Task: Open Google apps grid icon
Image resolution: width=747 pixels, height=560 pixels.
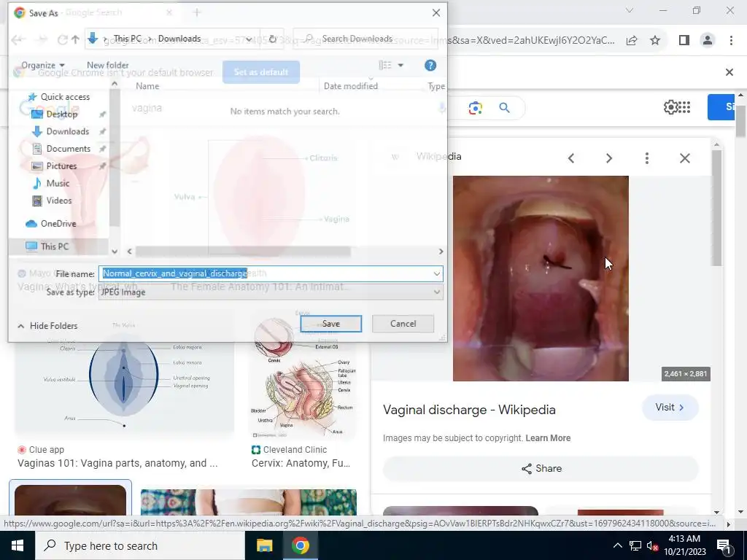Action: [x=684, y=107]
